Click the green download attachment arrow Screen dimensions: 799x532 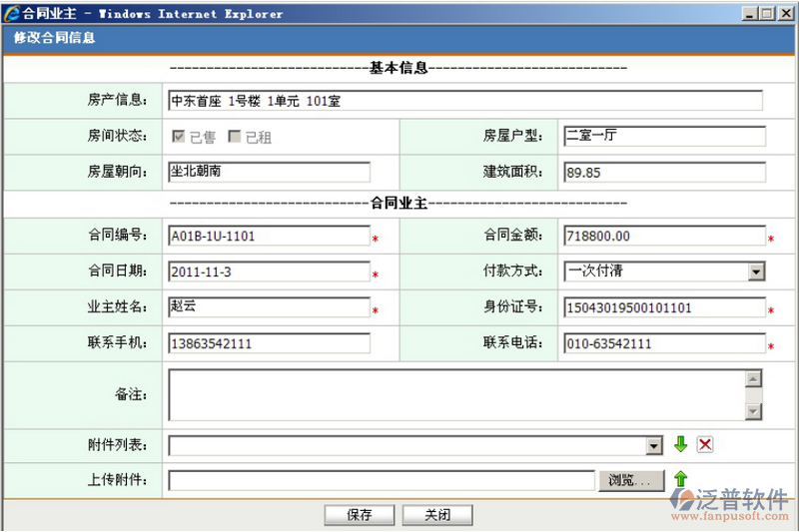pos(680,444)
